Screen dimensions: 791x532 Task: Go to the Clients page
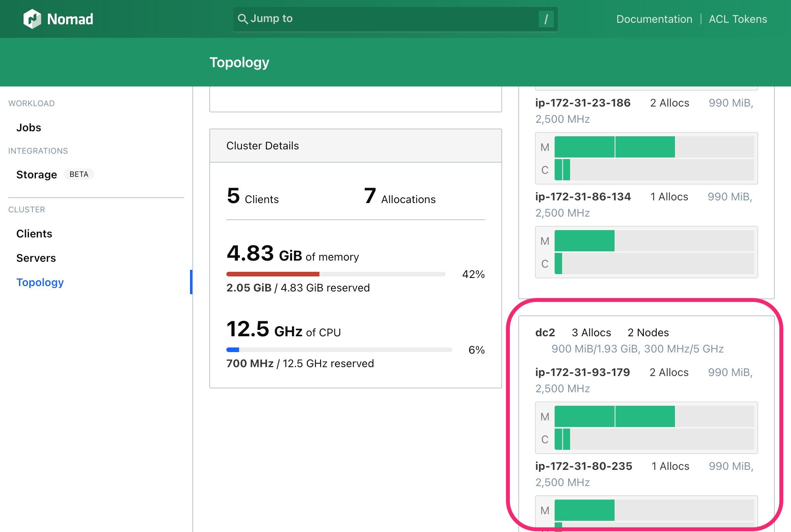tap(34, 234)
